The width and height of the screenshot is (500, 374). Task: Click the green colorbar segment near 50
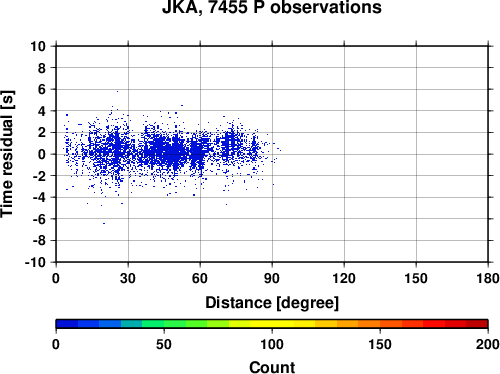(153, 324)
